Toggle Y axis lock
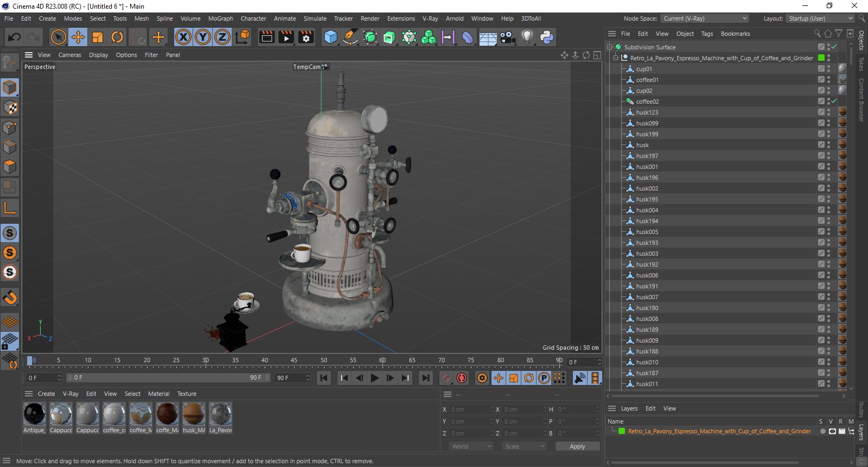 pos(203,37)
